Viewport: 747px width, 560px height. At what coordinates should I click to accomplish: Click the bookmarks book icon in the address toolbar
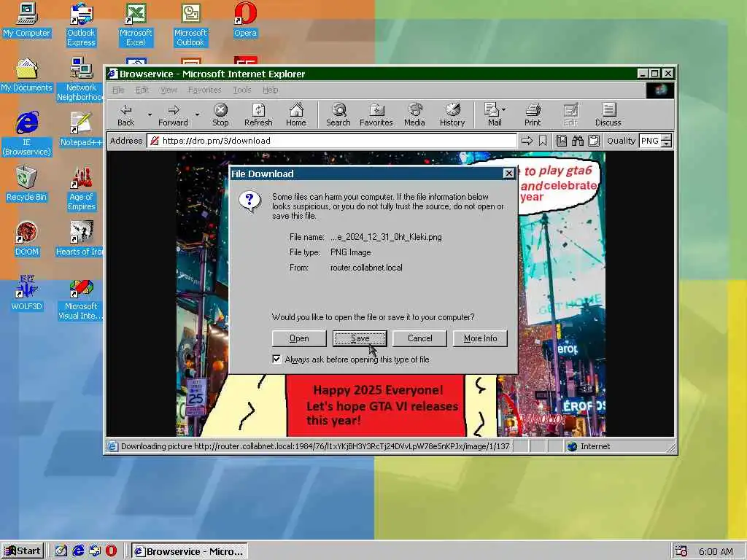(x=562, y=141)
